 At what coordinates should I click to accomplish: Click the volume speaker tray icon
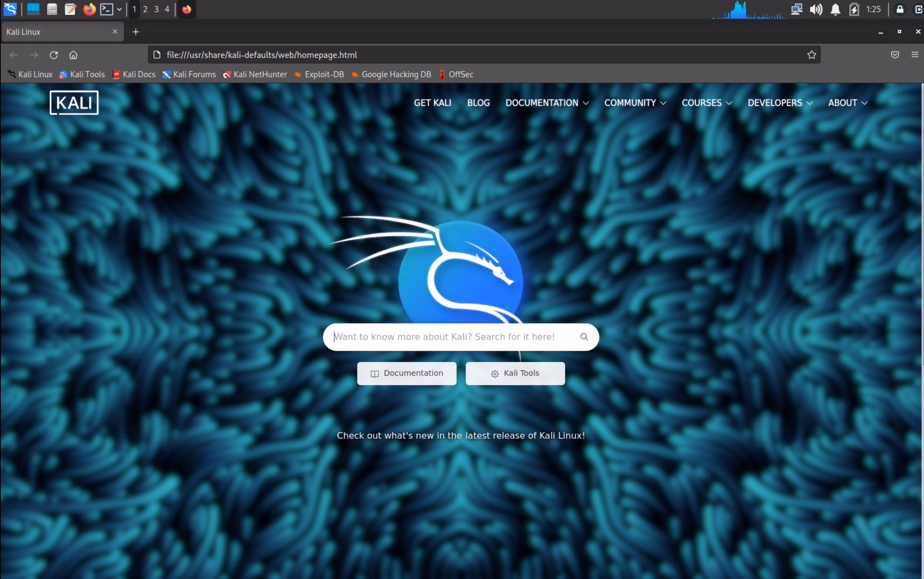(x=816, y=9)
